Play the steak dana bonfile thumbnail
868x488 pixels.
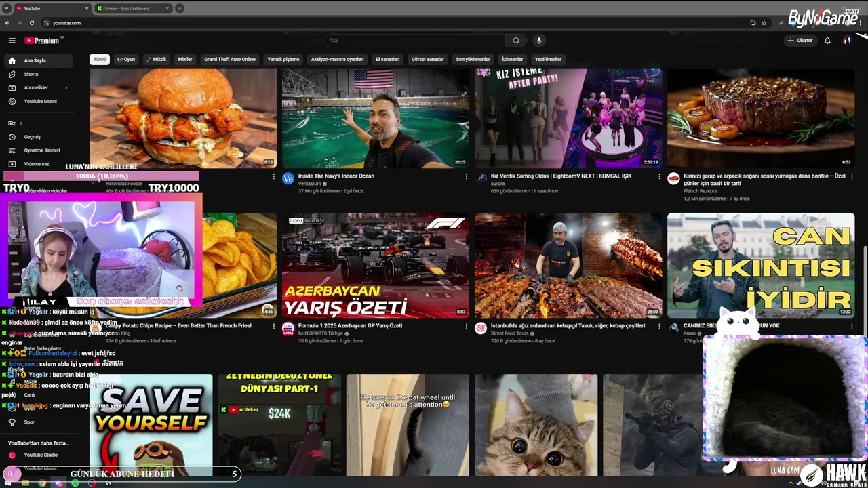pyautogui.click(x=761, y=117)
